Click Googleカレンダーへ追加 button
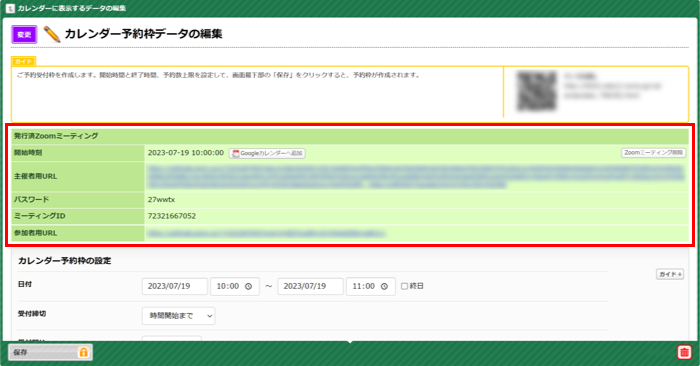 267,154
